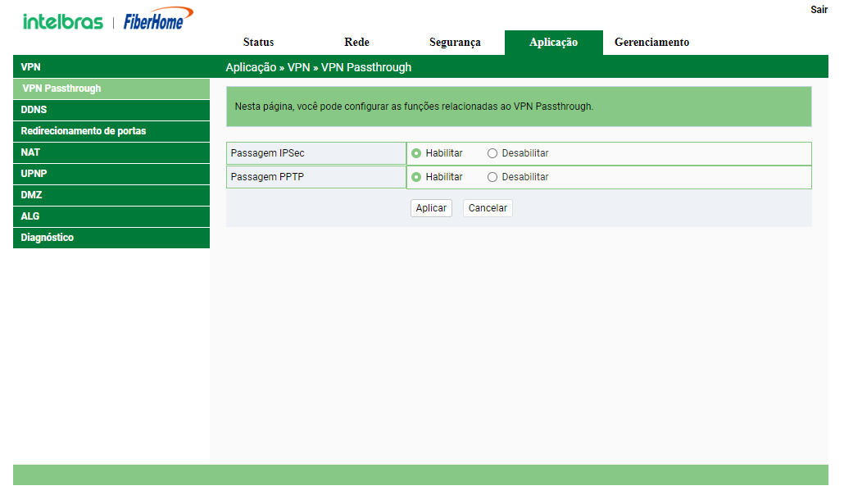Open the DMZ sidebar item
Viewport: 844px width, 504px height.
click(111, 195)
